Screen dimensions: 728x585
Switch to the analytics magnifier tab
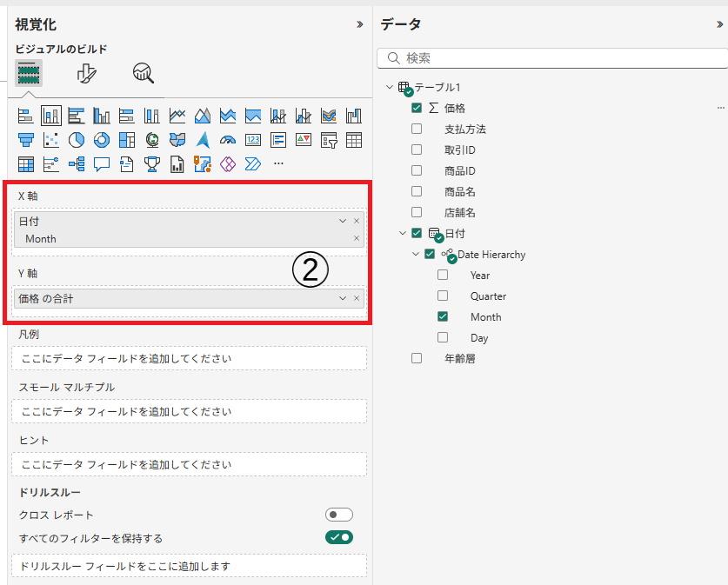click(144, 74)
